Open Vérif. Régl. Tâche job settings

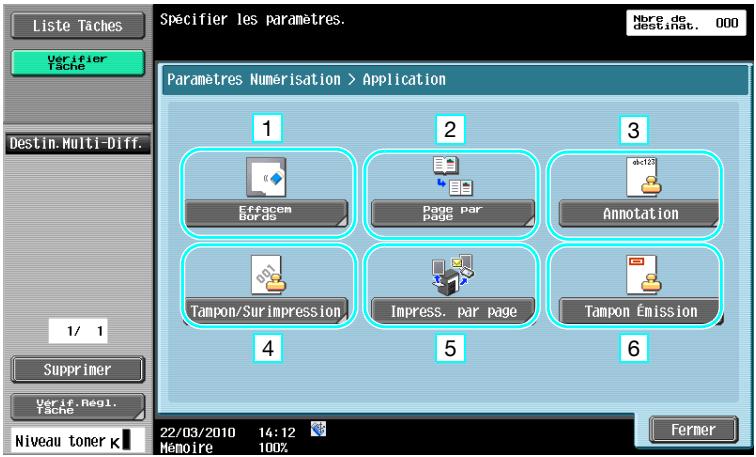click(78, 406)
